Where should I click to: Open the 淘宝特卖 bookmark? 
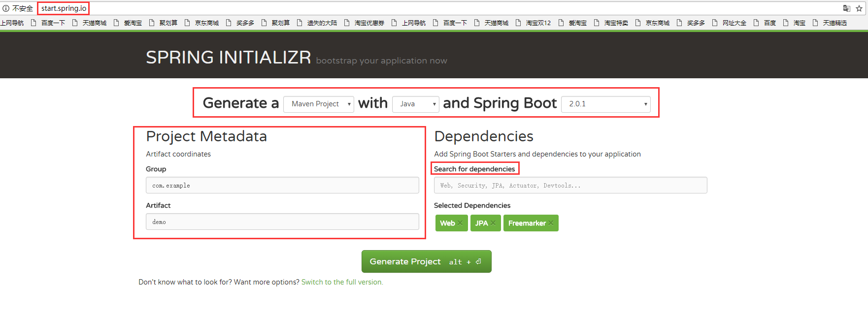[x=611, y=23]
